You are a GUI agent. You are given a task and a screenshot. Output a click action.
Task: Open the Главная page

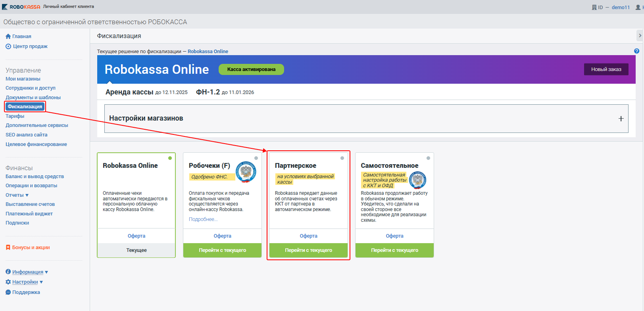point(22,36)
